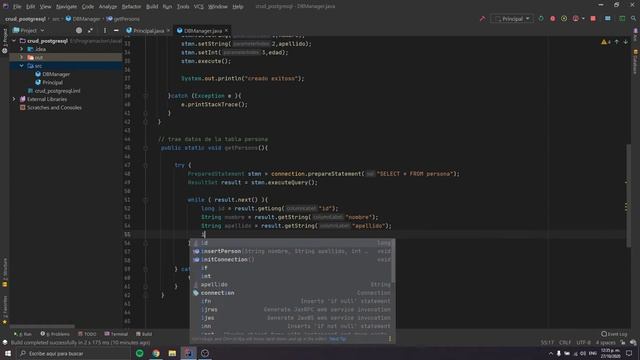640x360 pixels.
Task: Open the Principal run configuration dropdown
Action: tap(512, 19)
